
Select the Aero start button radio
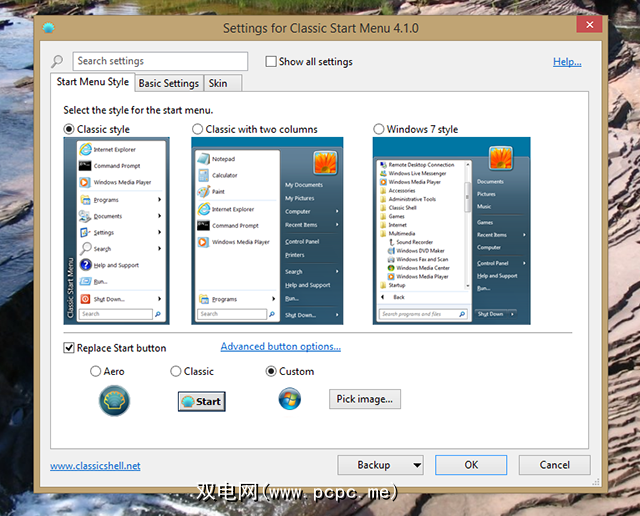(96, 371)
